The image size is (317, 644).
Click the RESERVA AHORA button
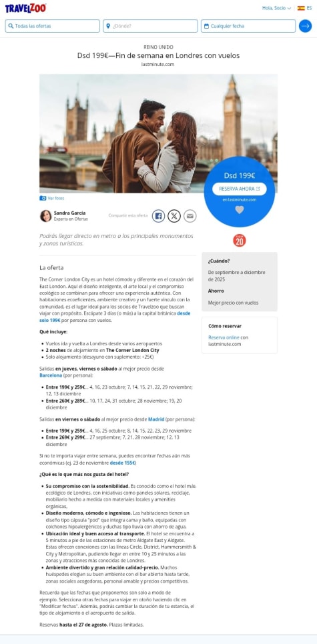click(x=240, y=189)
